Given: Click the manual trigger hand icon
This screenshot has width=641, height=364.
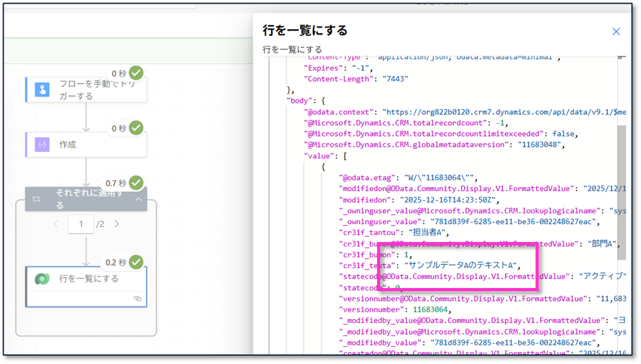Looking at the screenshot, I should [40, 90].
